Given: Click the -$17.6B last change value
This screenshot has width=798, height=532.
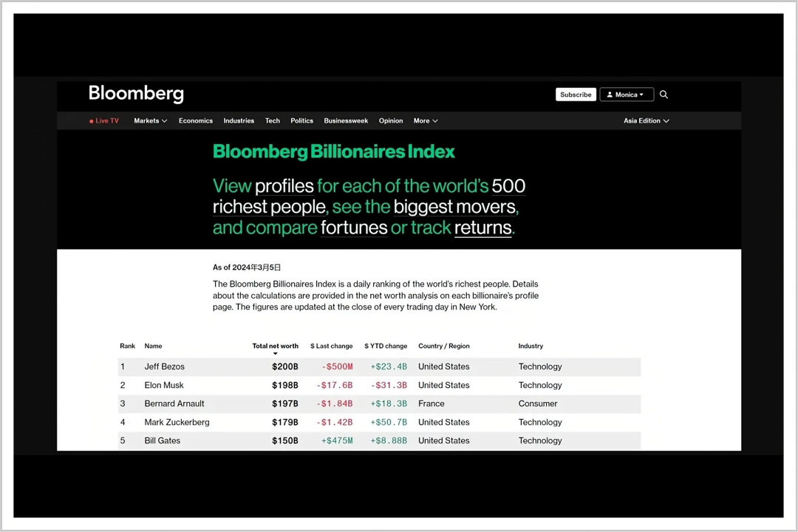Looking at the screenshot, I should click(x=335, y=386).
